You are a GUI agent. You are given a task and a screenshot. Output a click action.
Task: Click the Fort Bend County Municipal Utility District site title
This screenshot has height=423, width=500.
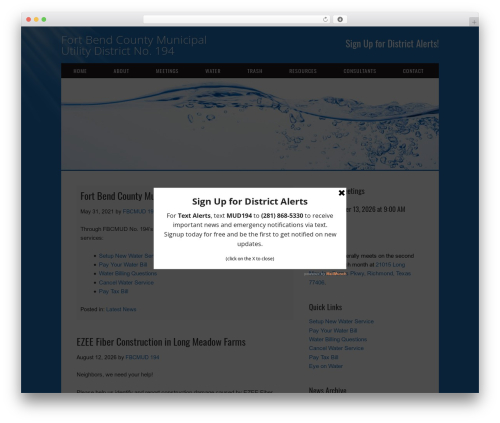click(134, 45)
